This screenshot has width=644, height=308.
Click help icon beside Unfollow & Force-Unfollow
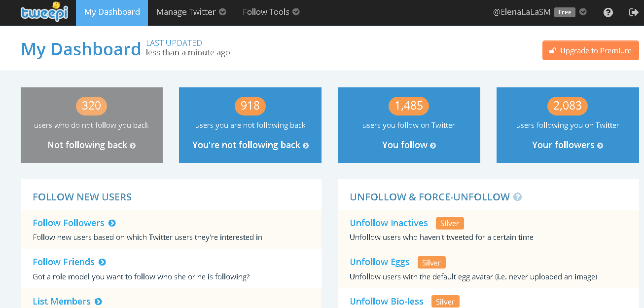point(517,196)
